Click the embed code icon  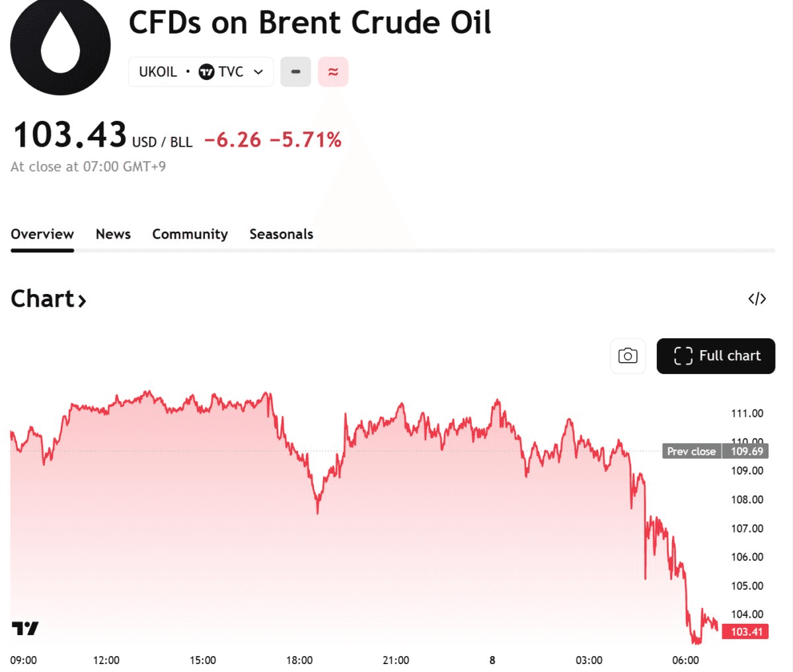(x=757, y=299)
